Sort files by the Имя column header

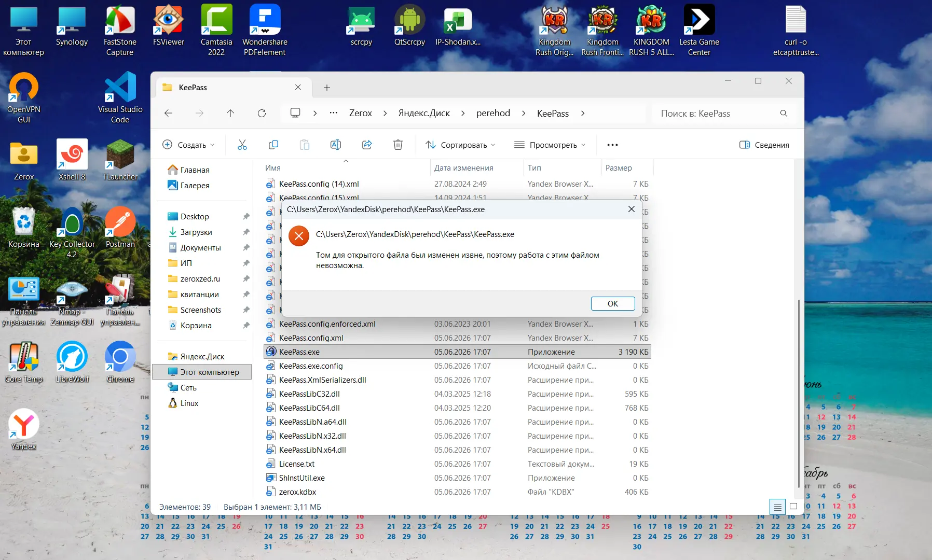pyautogui.click(x=346, y=167)
